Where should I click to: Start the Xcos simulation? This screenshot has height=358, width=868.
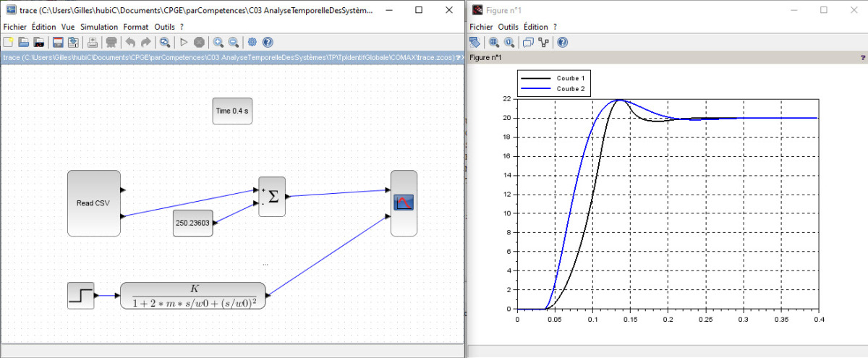pos(184,43)
